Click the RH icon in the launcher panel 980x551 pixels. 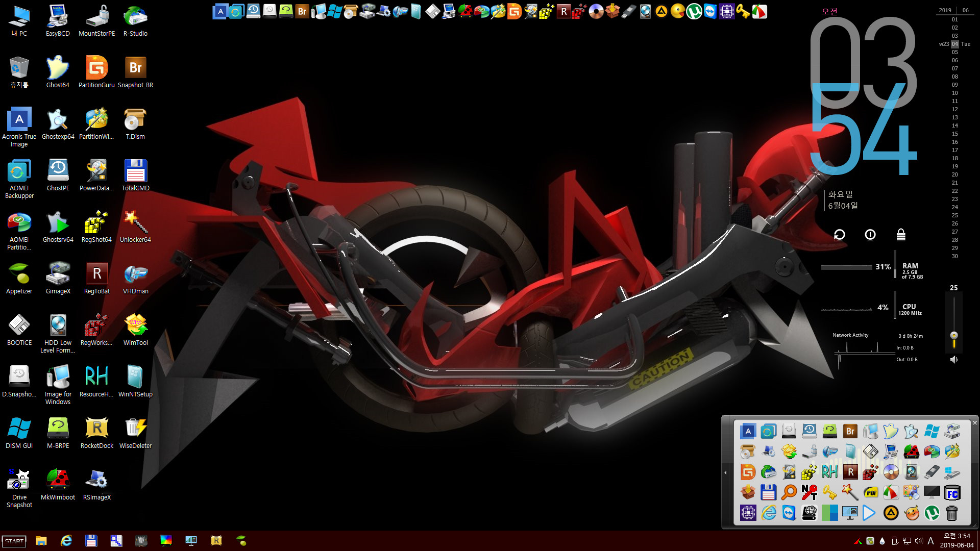pyautogui.click(x=830, y=472)
